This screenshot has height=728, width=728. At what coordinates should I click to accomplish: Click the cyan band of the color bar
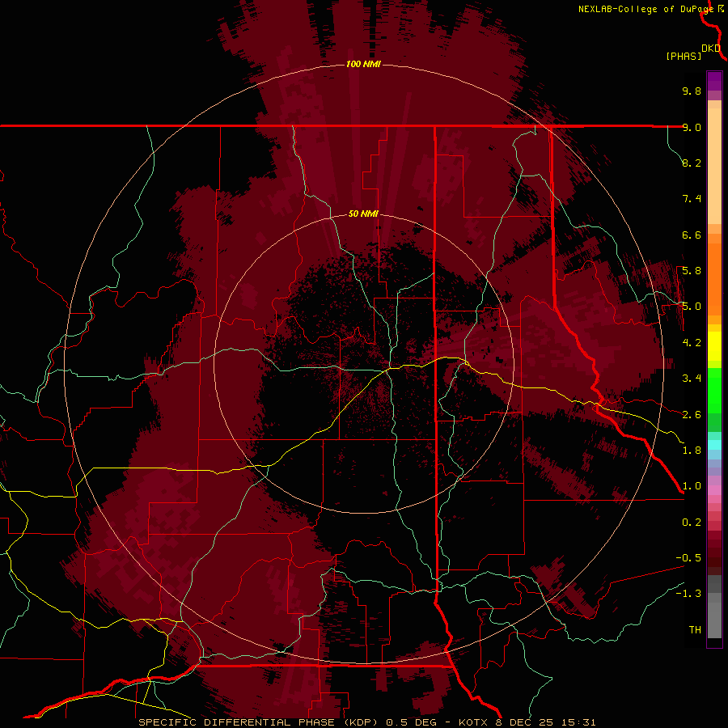(x=714, y=444)
